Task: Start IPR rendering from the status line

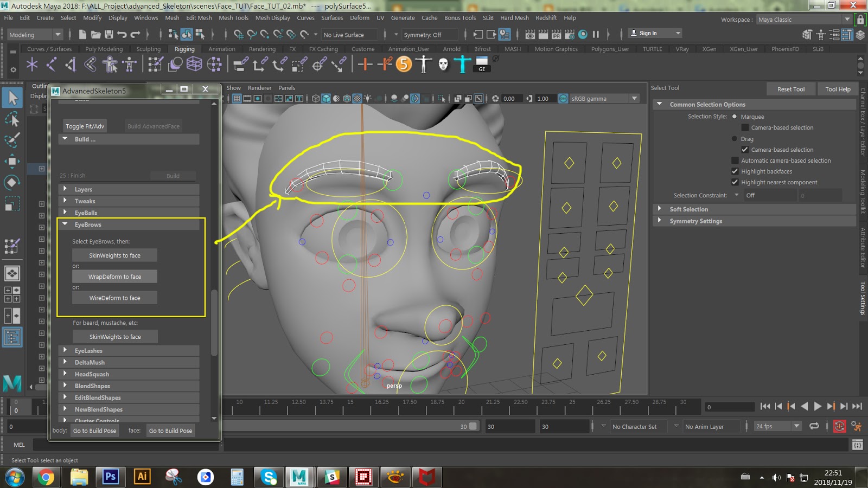Action: click(x=557, y=34)
